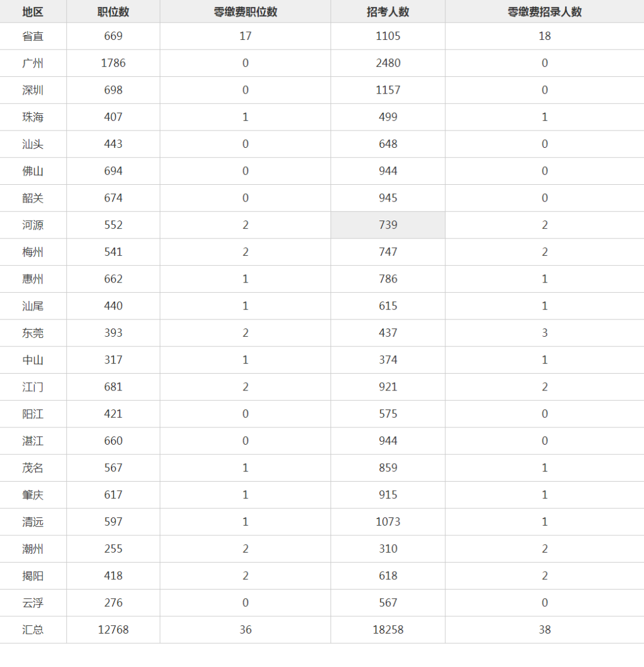Click 深圳 job count cell 698
This screenshot has width=644, height=667.
[113, 90]
